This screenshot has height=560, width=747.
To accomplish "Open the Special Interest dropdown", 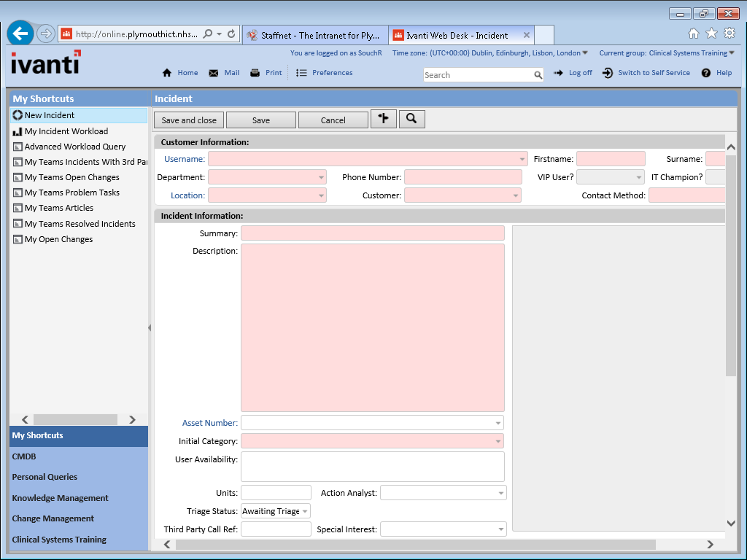I will (500, 529).
